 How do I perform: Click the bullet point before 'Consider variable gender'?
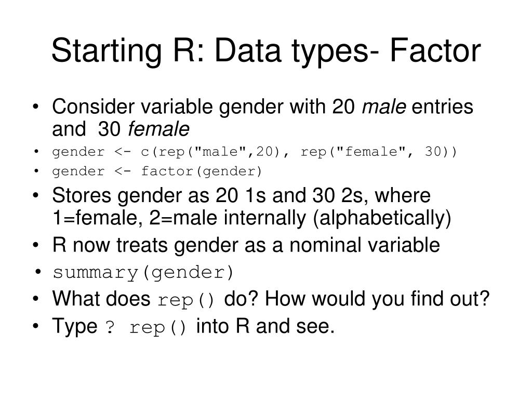(x=36, y=107)
